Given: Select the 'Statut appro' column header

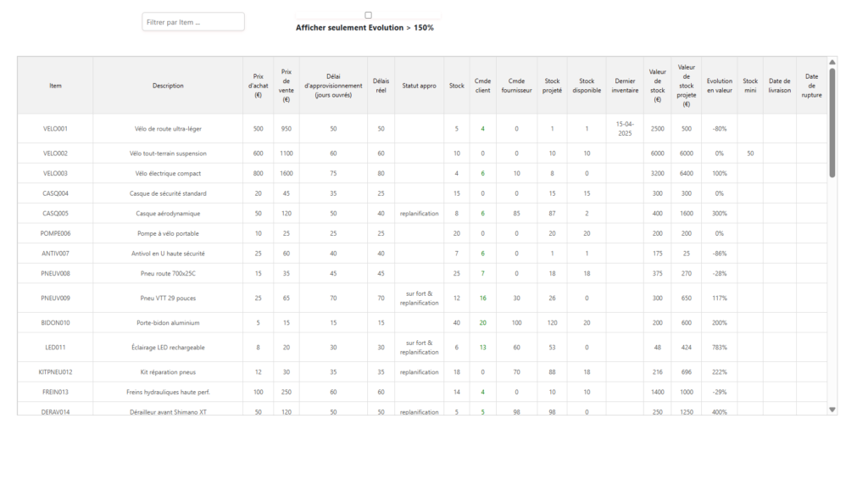Looking at the screenshot, I should pos(419,86).
